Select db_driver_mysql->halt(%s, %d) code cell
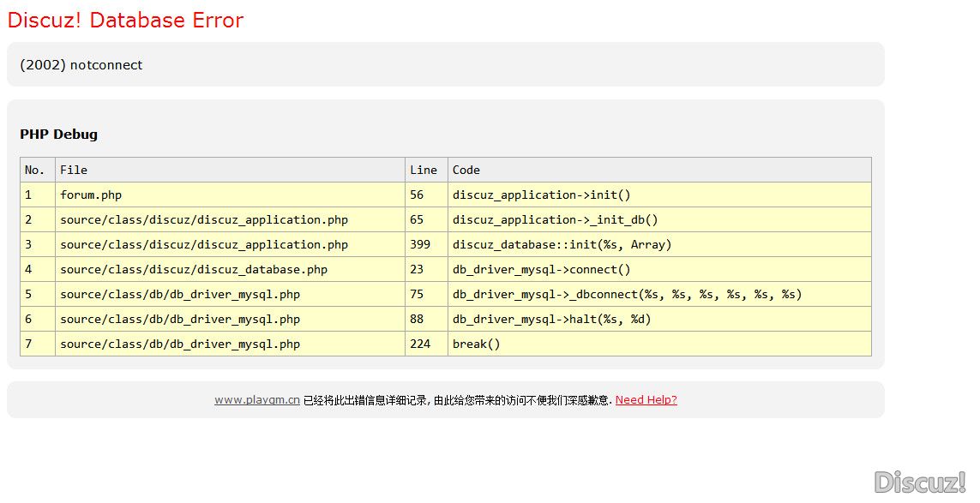The width and height of the screenshot is (980, 503). [659, 320]
